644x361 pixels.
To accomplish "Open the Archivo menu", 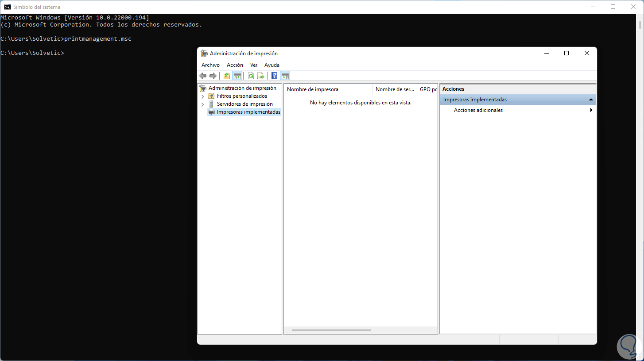I will click(x=210, y=65).
